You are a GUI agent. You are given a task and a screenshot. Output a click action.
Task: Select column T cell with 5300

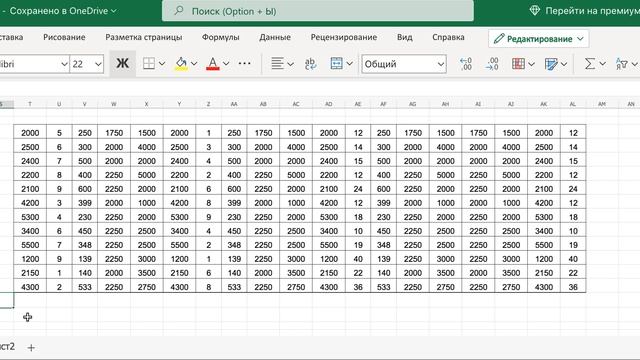pyautogui.click(x=30, y=217)
